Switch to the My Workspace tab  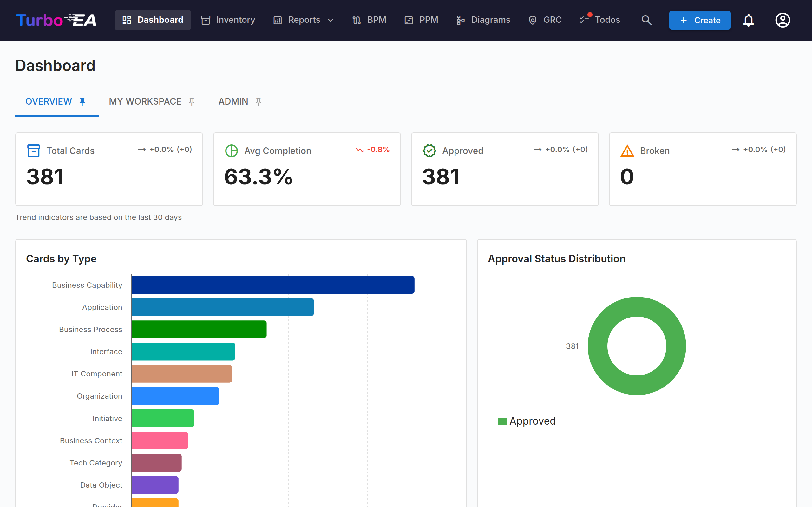pyautogui.click(x=145, y=101)
